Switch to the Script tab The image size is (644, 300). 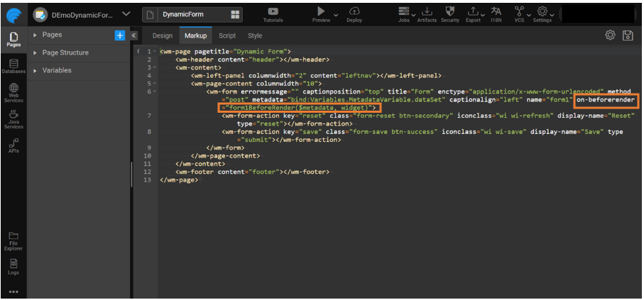point(227,35)
